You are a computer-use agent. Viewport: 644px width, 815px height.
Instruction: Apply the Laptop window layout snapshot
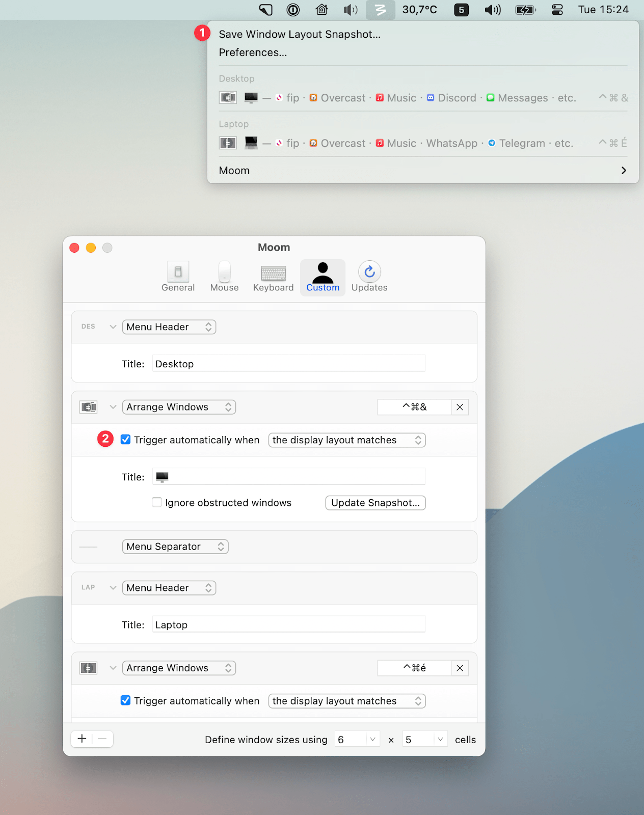(423, 143)
